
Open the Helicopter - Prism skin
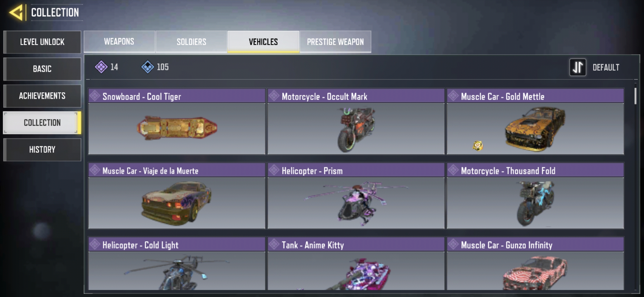tap(356, 196)
